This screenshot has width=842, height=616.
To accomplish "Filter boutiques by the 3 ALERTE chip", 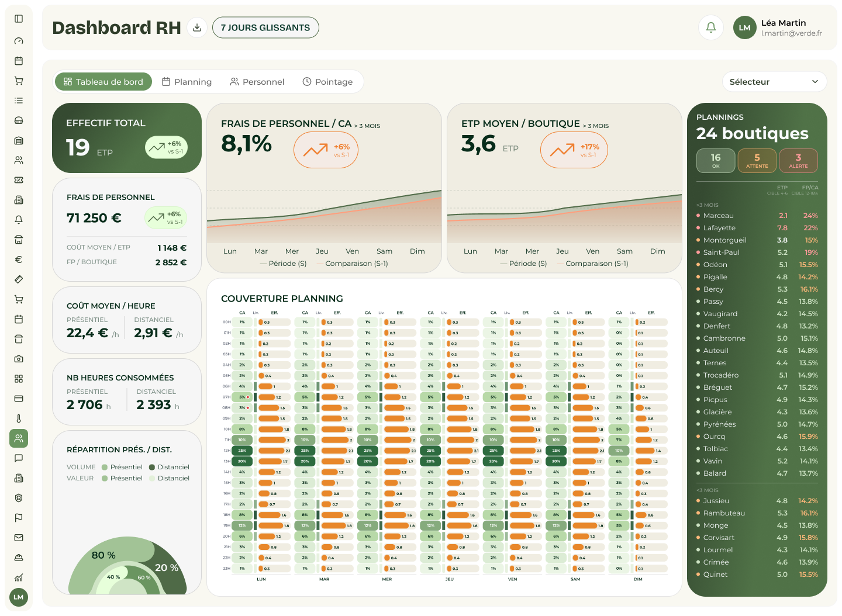I will tap(798, 161).
